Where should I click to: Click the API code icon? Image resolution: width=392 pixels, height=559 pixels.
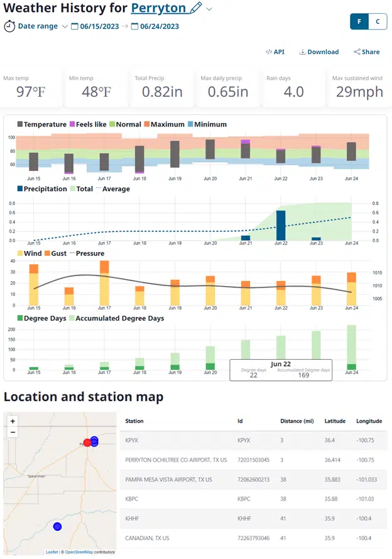tap(268, 52)
